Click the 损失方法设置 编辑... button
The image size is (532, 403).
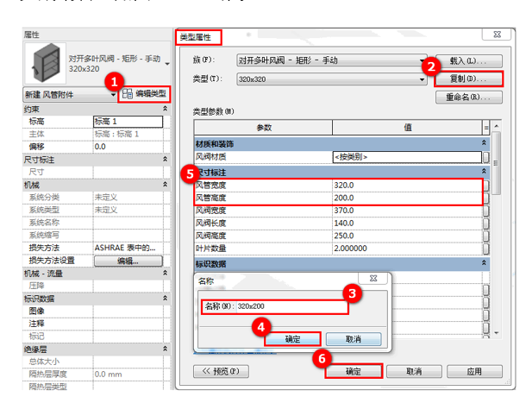click(128, 261)
